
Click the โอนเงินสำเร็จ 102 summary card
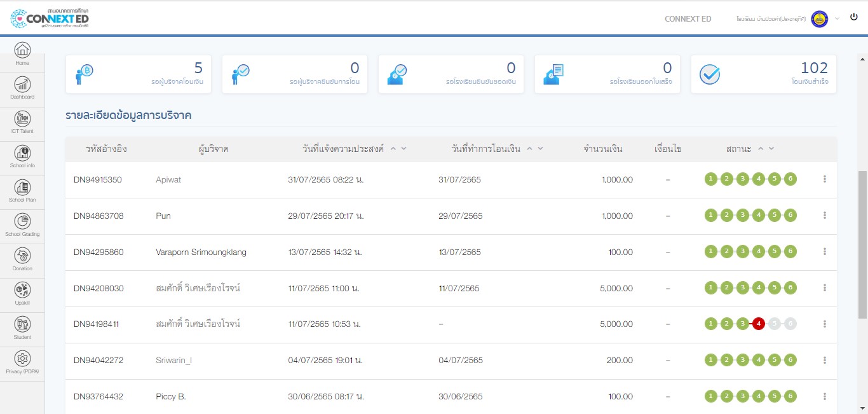coord(763,74)
